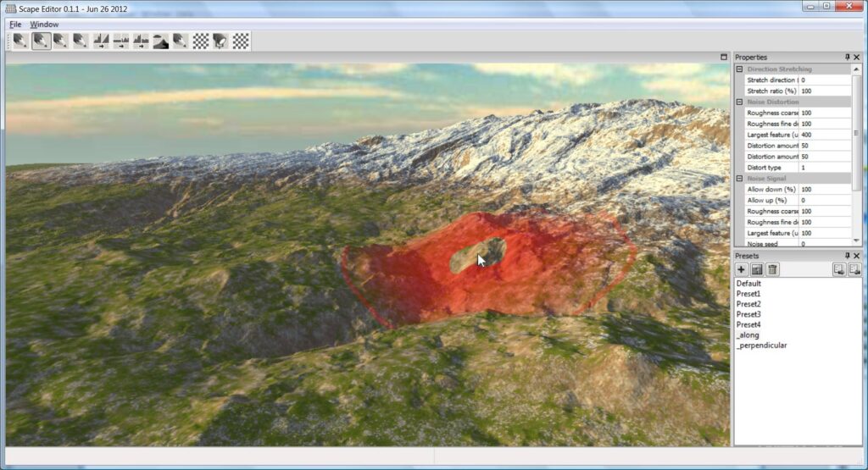The height and width of the screenshot is (470, 868).
Task: Collapse the Noise Distortion property group
Action: [x=739, y=102]
